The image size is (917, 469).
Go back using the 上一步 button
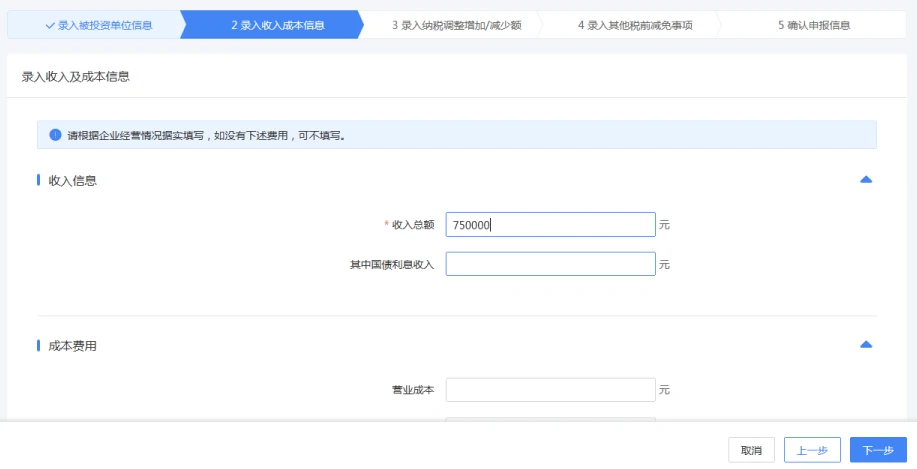click(812, 450)
